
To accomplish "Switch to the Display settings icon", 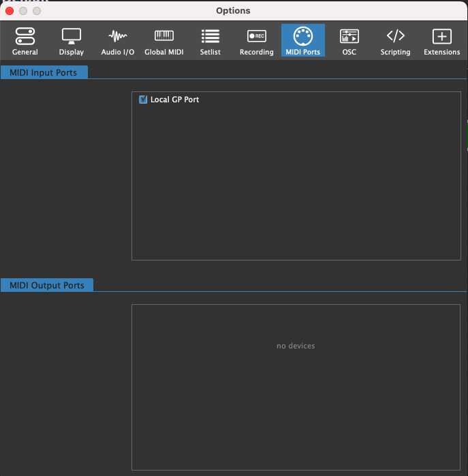I will 72,41.
